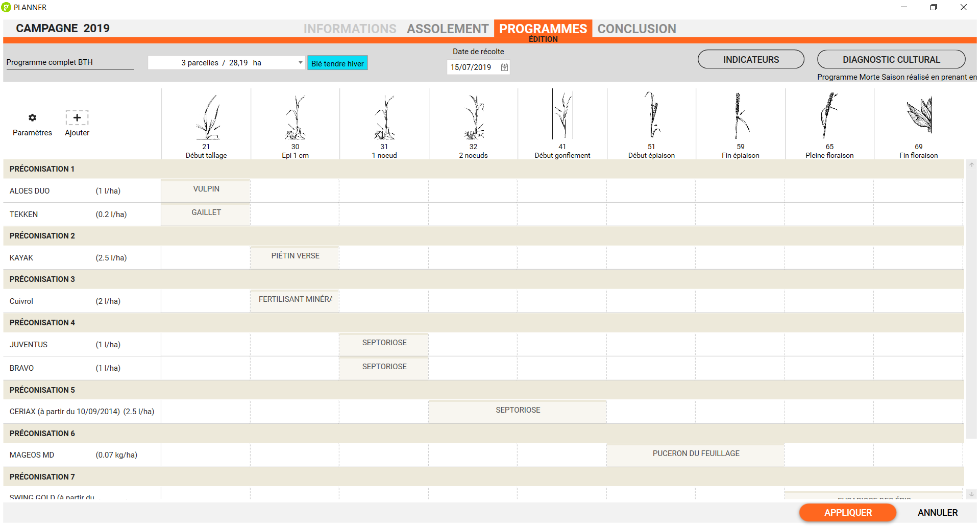Image resolution: width=980 pixels, height=526 pixels.
Task: Select the PRÉCONISATION 7 header
Action: (x=483, y=477)
